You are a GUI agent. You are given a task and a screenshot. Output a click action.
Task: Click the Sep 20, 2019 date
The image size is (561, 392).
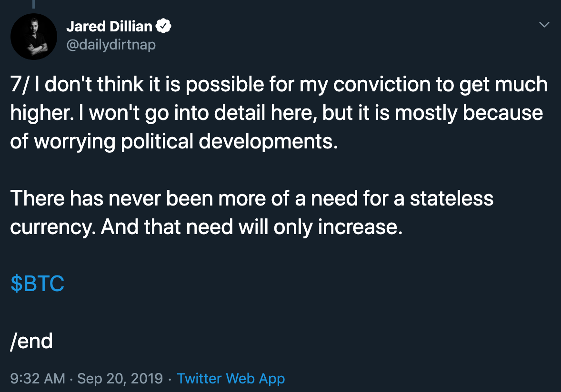tap(120, 379)
